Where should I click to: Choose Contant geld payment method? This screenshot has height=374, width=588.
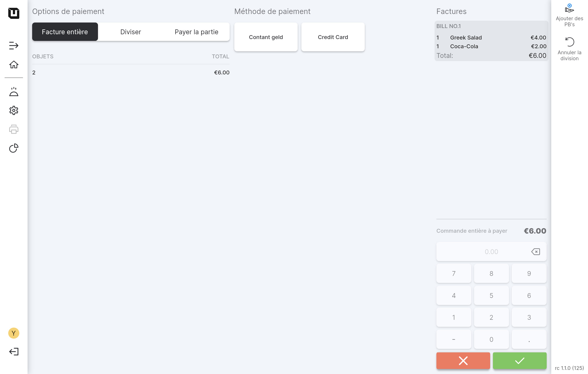click(x=266, y=37)
